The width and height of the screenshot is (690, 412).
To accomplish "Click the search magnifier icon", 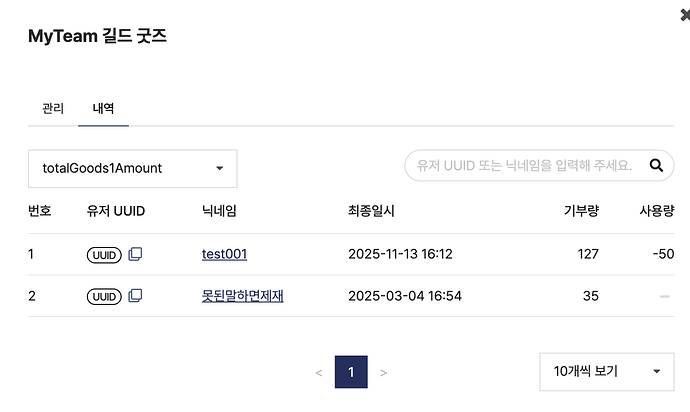I will click(x=657, y=165).
